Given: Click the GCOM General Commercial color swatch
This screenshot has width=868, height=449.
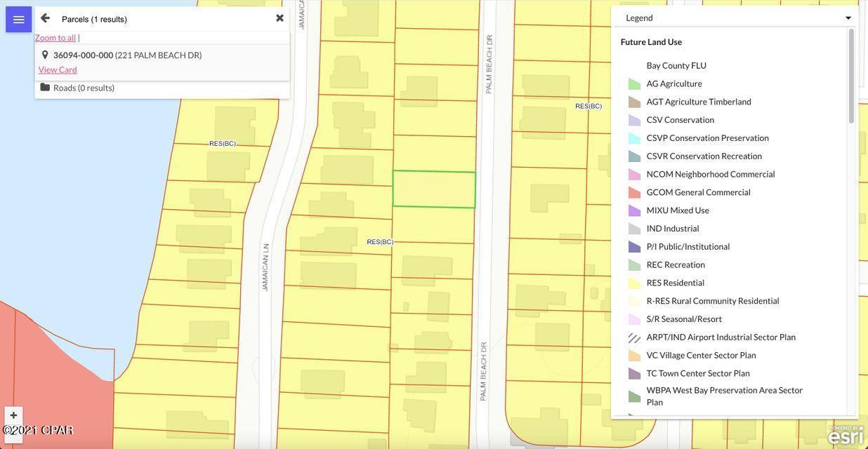Looking at the screenshot, I should click(634, 192).
